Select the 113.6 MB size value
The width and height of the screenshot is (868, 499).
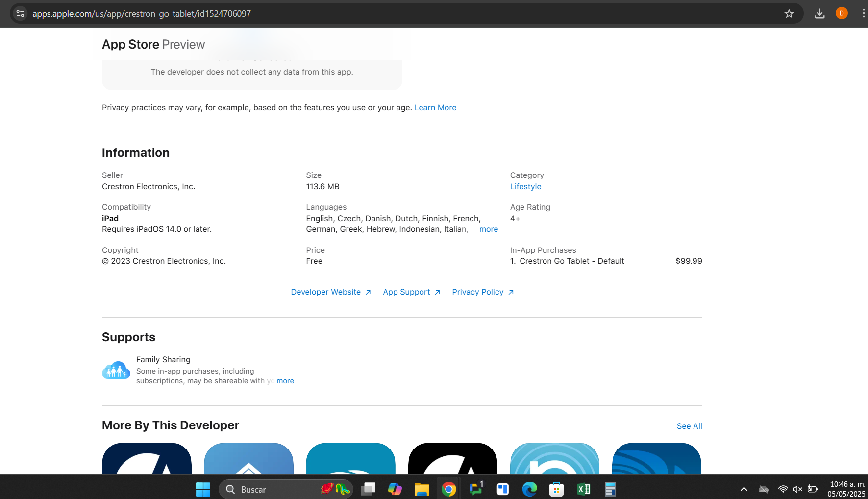click(322, 186)
